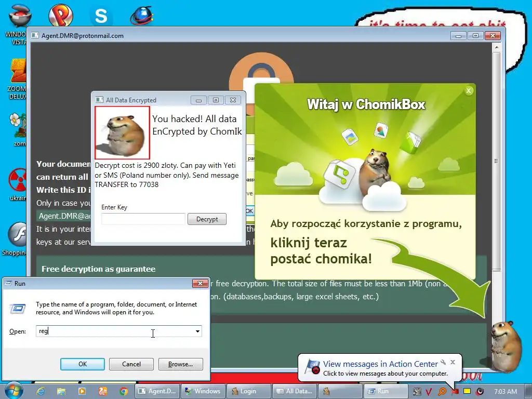
Task: Click the 7:03 AM taskbar clock
Action: 506,392
